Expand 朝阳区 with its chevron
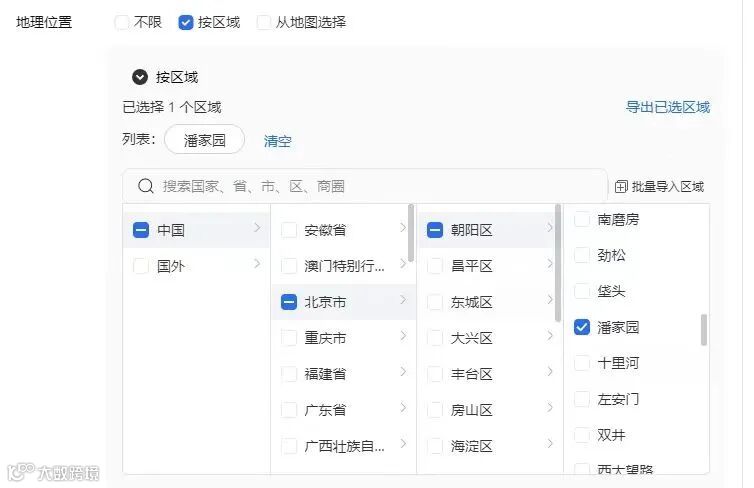Screen dimensions: 754x488 coord(550,227)
